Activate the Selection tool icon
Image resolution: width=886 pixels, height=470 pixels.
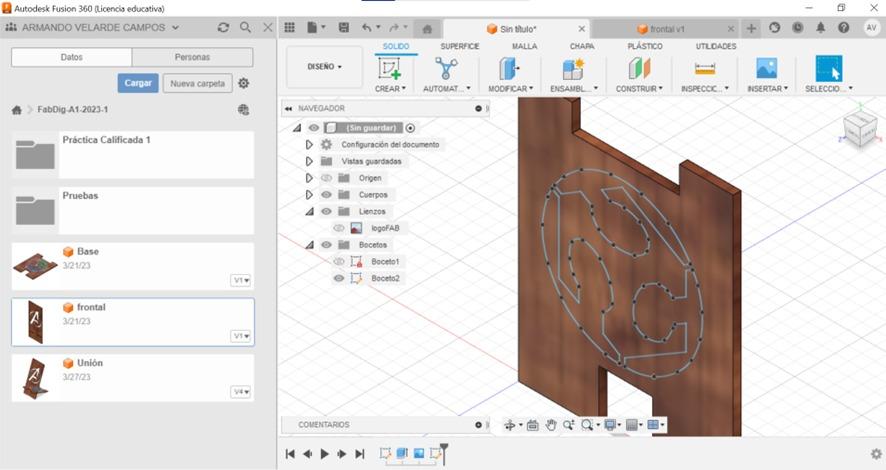tap(829, 68)
